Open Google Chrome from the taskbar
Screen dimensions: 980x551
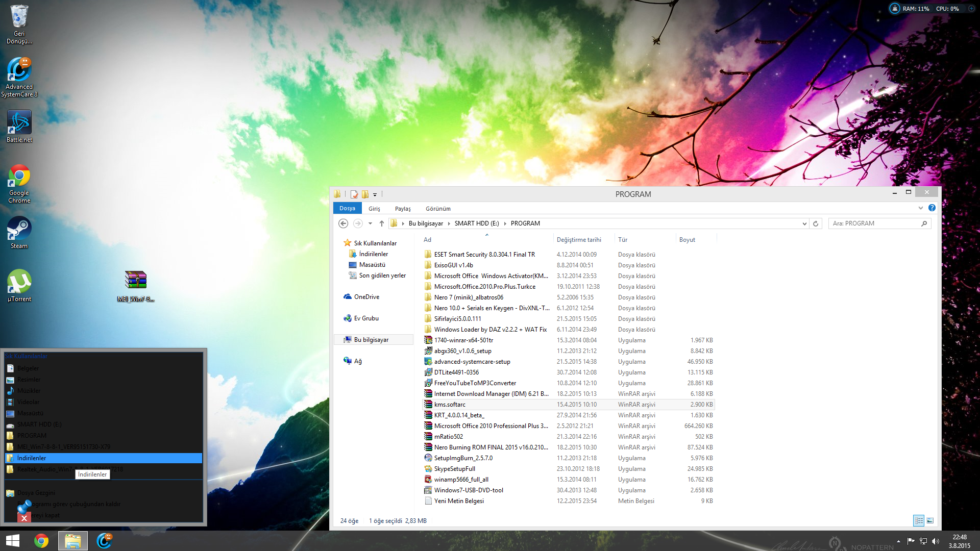tap(41, 540)
